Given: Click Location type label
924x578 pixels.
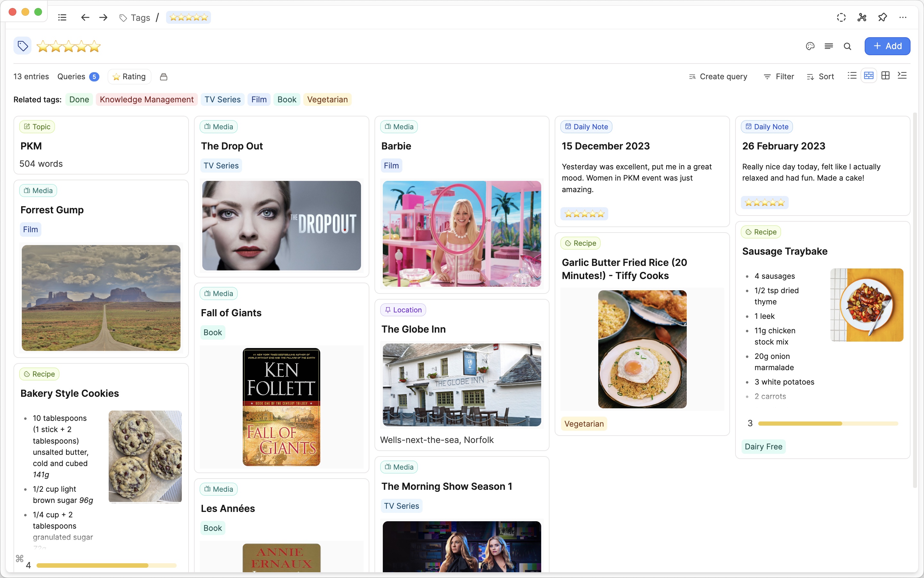Looking at the screenshot, I should (x=403, y=310).
